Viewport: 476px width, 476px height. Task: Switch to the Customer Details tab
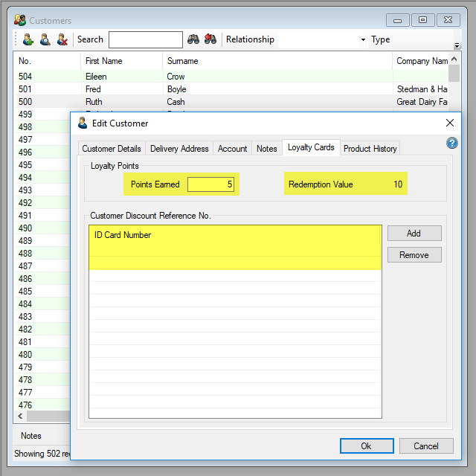click(112, 149)
